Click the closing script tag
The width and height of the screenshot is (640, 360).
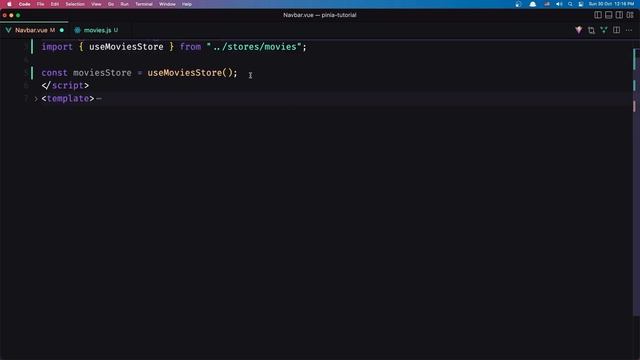tap(65, 86)
